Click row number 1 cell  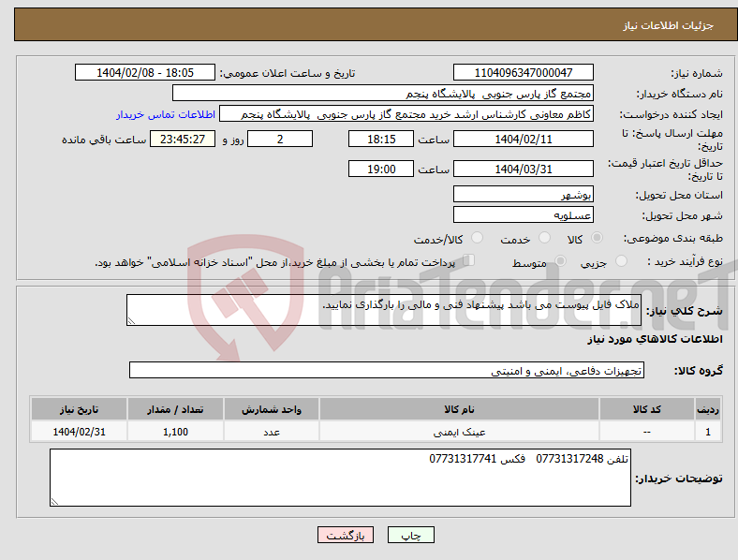pyautogui.click(x=708, y=431)
